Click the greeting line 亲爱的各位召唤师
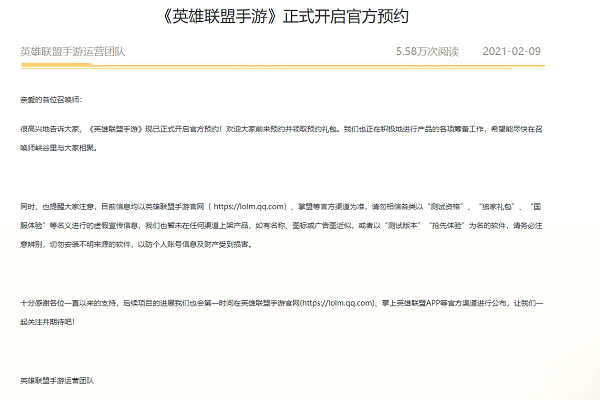The height and width of the screenshot is (400, 600). (x=51, y=100)
